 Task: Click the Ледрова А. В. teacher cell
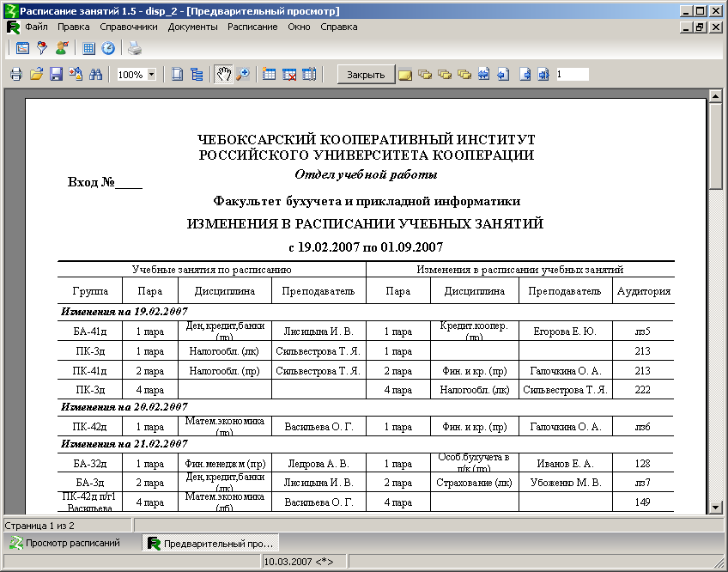(x=318, y=464)
